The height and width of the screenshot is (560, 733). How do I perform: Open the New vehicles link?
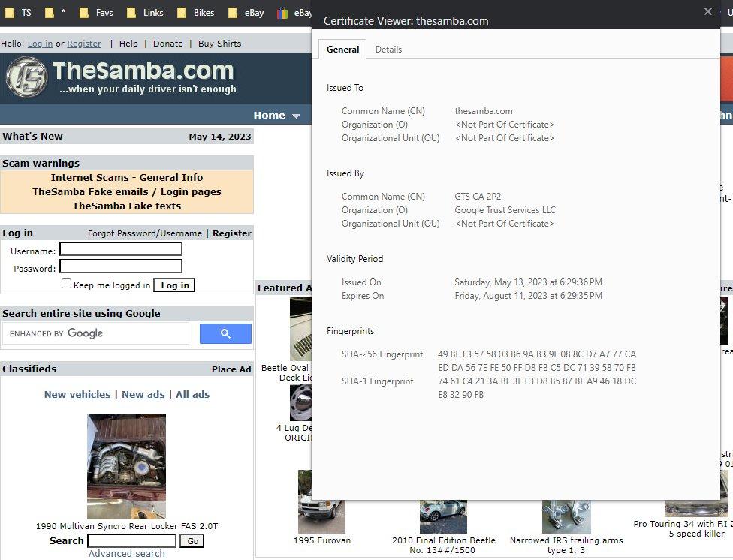pyautogui.click(x=77, y=394)
